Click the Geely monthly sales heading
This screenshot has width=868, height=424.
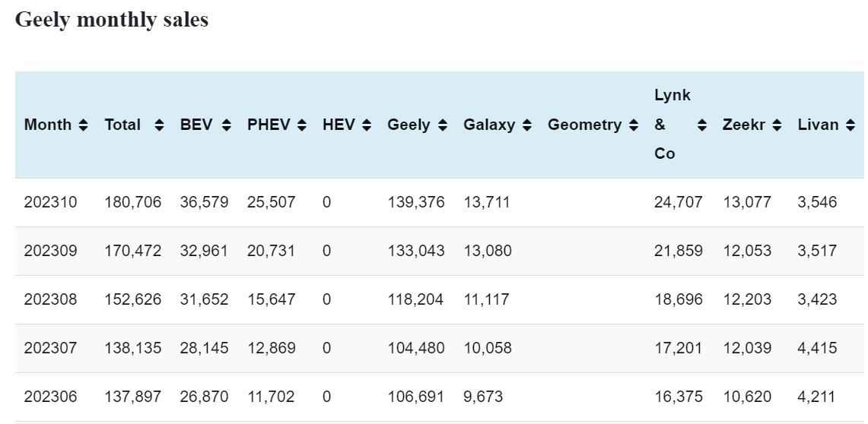pyautogui.click(x=112, y=20)
